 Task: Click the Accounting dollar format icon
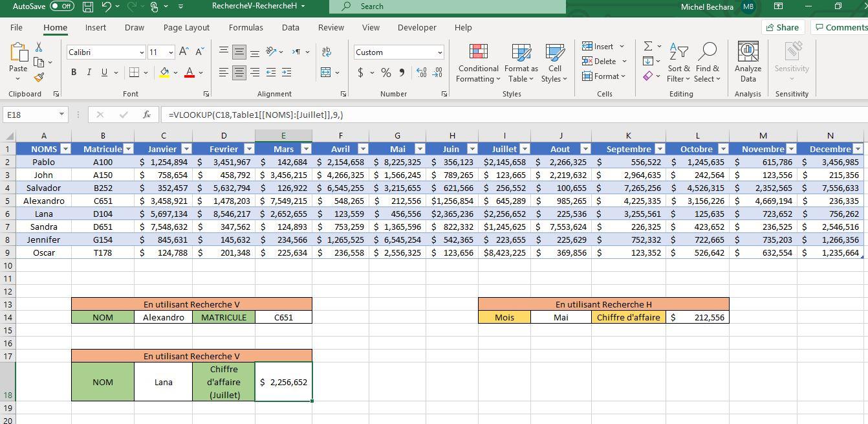(360, 73)
